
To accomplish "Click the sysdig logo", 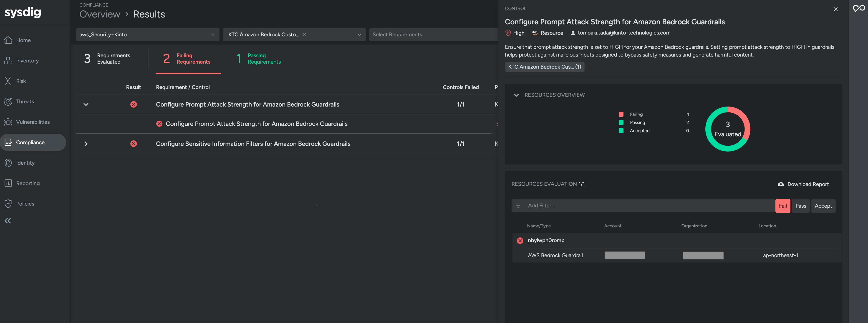I will click(x=23, y=12).
